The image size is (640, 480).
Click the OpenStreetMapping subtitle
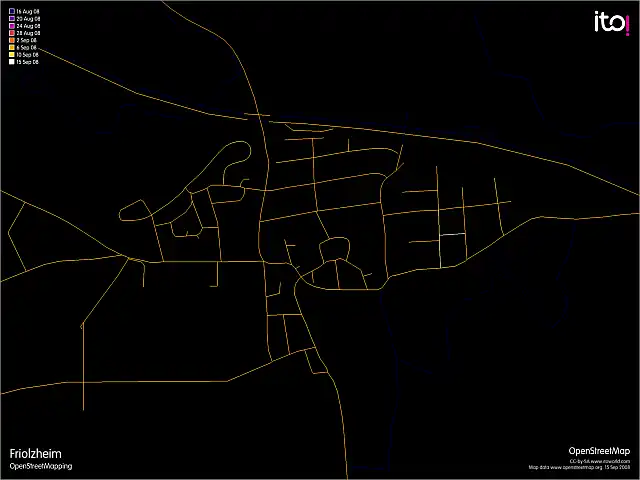(x=41, y=466)
